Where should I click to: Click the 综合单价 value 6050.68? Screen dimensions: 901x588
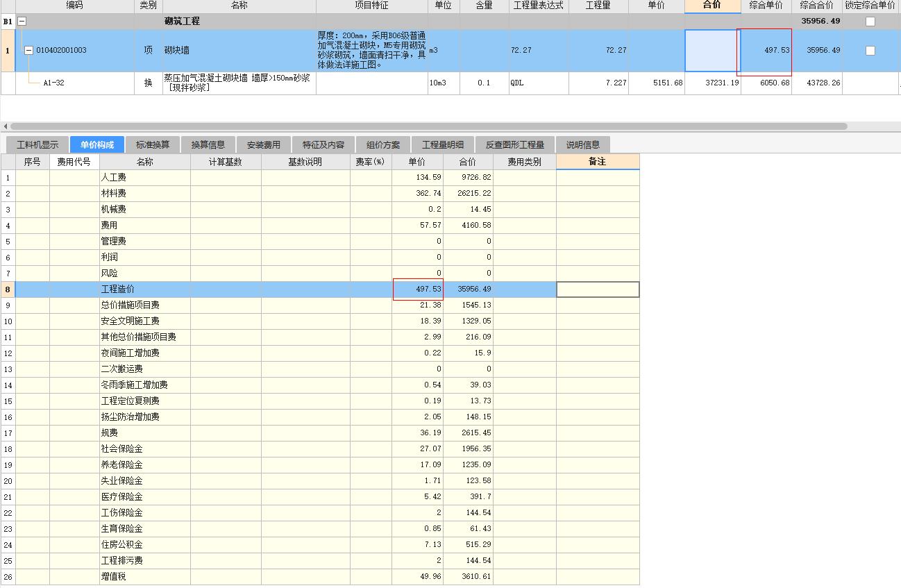point(775,83)
